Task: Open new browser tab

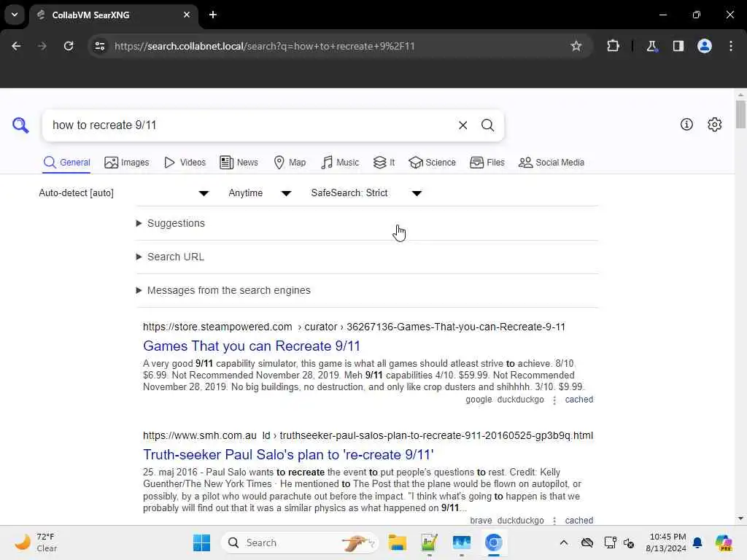Action: coord(213,15)
